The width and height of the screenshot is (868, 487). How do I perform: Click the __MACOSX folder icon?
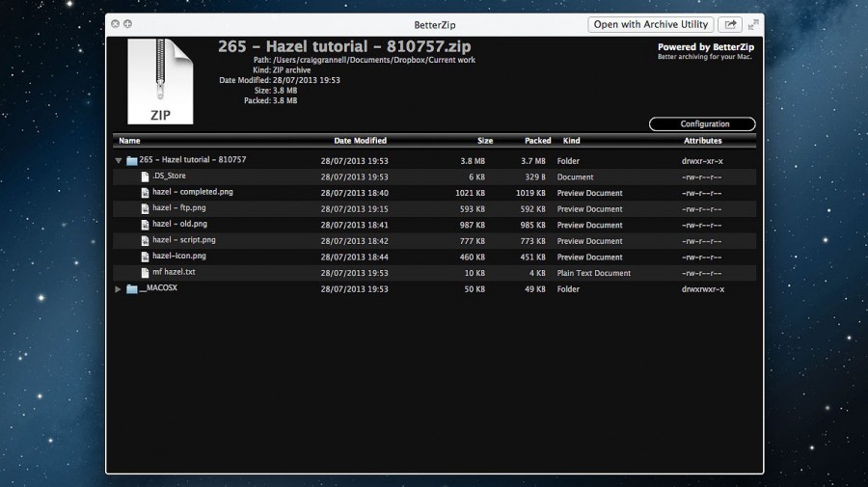(132, 289)
